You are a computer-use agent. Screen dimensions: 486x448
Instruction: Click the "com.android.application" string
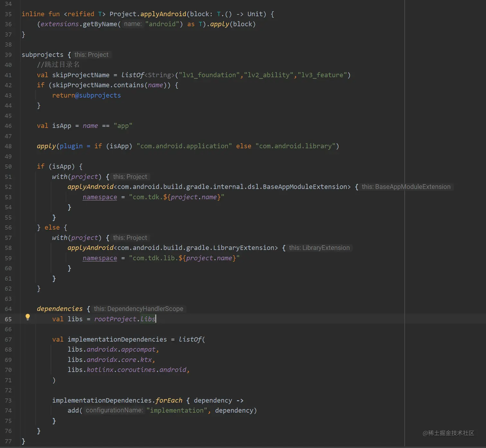point(184,146)
